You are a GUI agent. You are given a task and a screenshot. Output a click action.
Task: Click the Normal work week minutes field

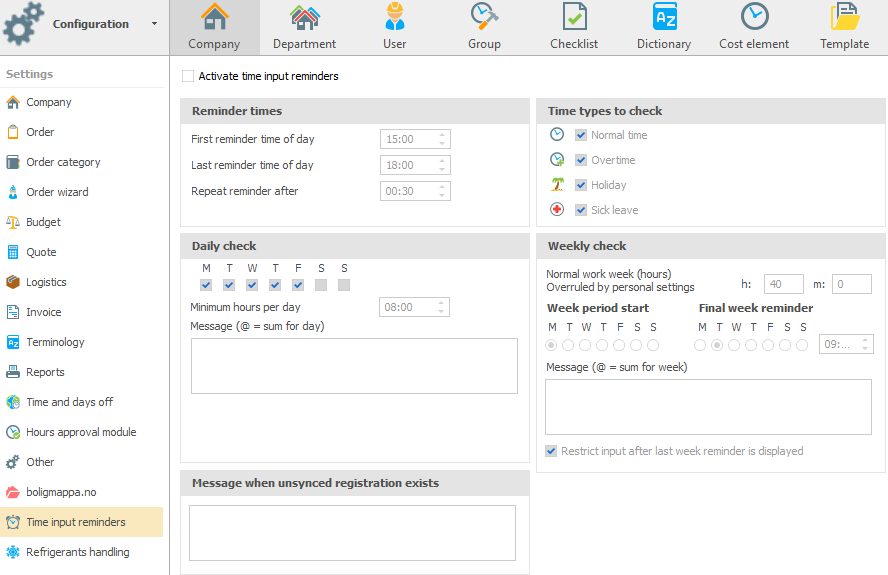pyautogui.click(x=851, y=284)
